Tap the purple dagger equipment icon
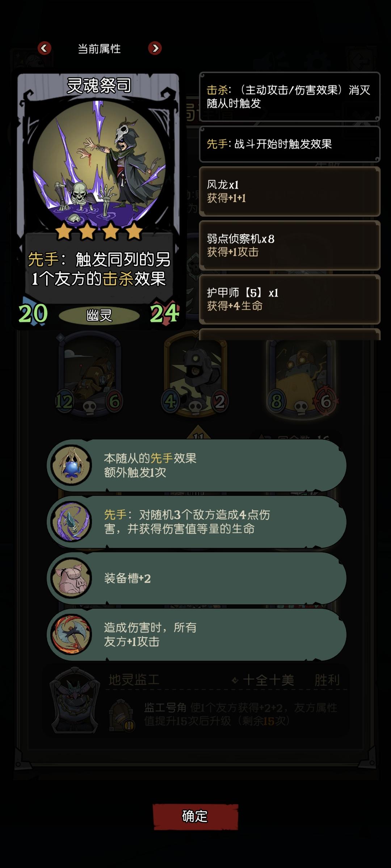Viewport: 391px width, 868px height. (72, 522)
